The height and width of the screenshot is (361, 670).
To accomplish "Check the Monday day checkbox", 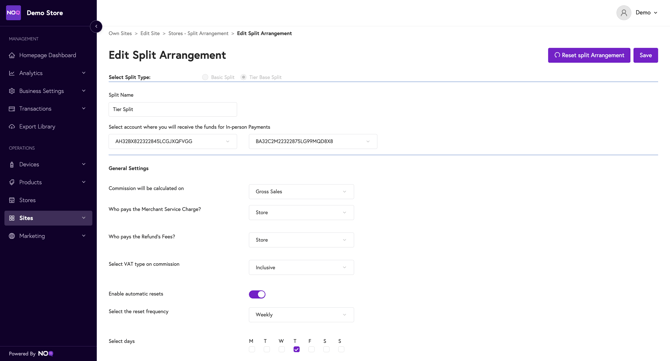I will click(x=252, y=349).
